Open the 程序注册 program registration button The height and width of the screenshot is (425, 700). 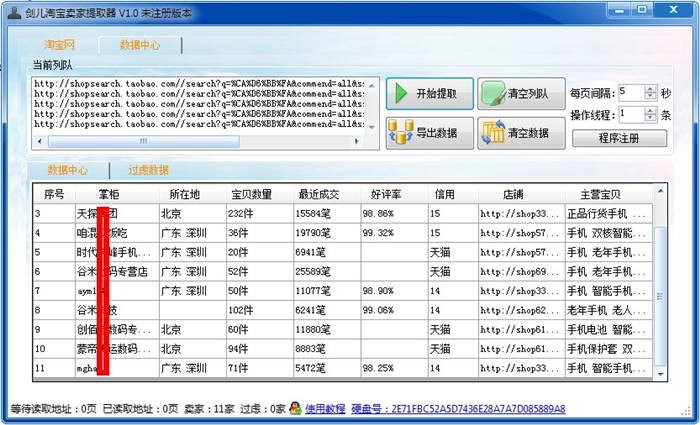[x=619, y=138]
